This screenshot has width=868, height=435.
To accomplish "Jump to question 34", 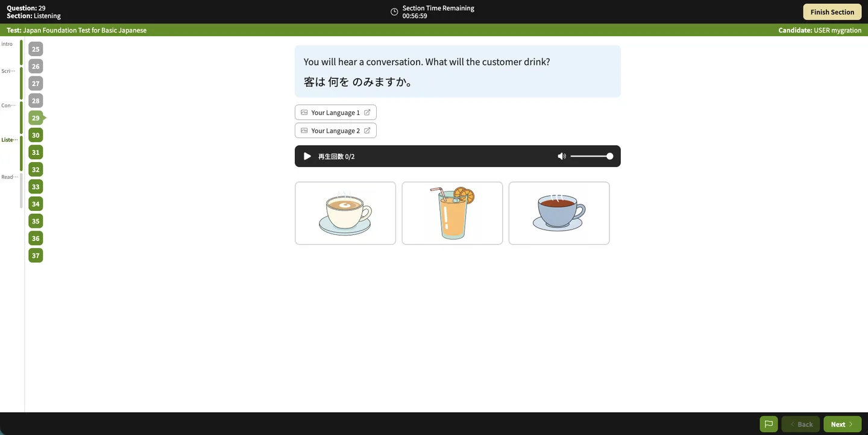I will coord(36,204).
